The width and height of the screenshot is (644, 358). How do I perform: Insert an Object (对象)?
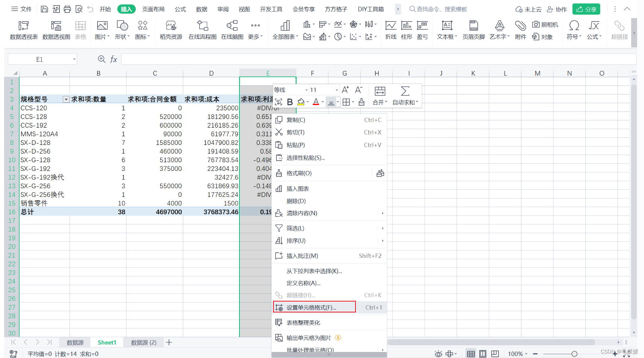click(542, 37)
